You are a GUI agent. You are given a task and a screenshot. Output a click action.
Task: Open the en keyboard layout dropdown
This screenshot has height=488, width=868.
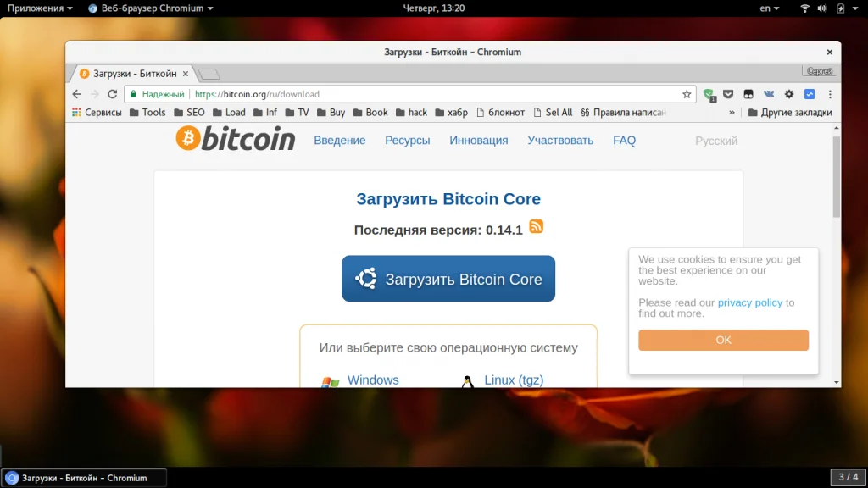(770, 8)
